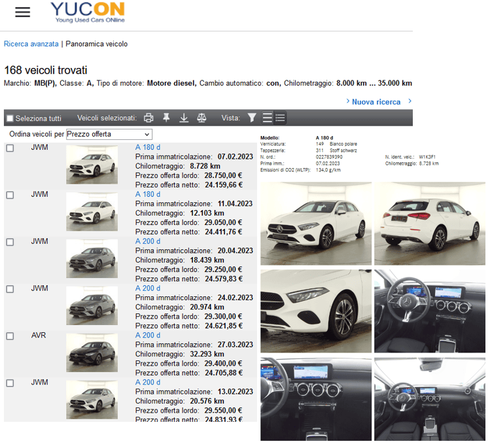Click thumbnail of white A 180 d 12.103 km
The width and height of the screenshot is (490, 448).
[x=92, y=211]
